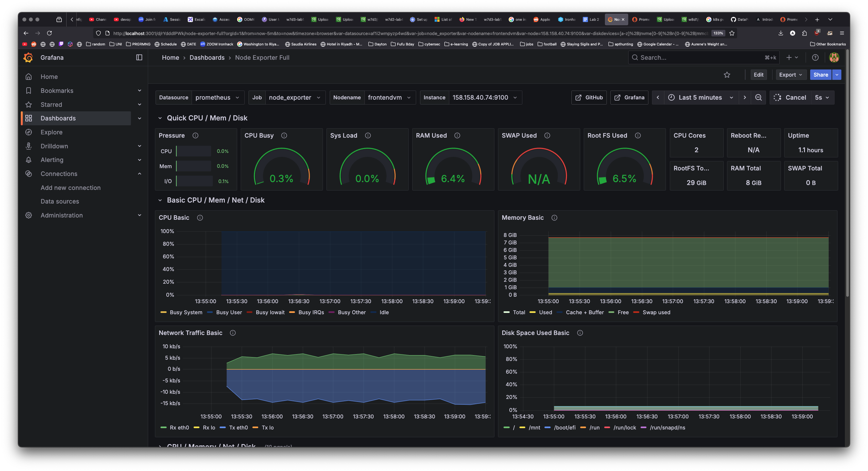Screen dimensions: 868x471
Task: Click the GitHub link button
Action: coord(589,98)
